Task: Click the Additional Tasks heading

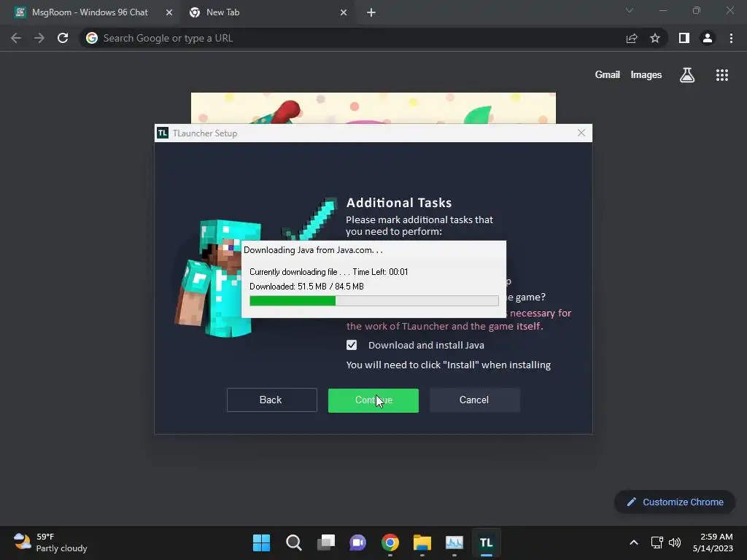Action: [x=399, y=203]
